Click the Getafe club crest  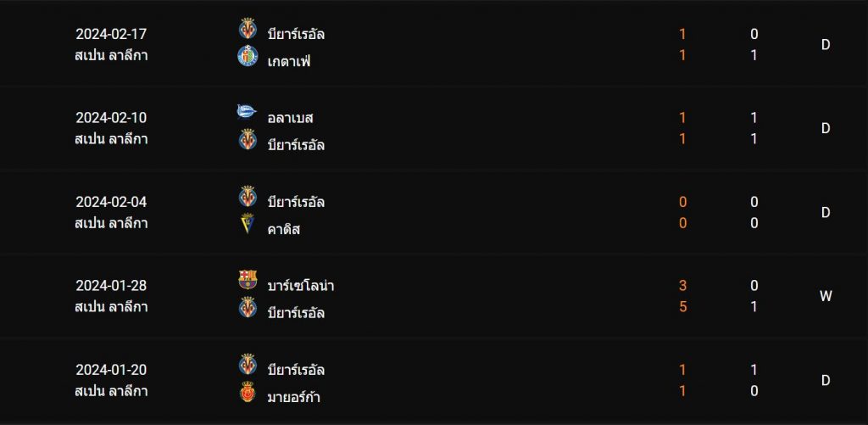248,56
